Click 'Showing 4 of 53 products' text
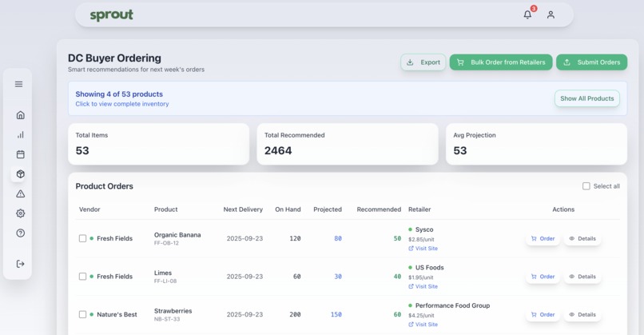 pyautogui.click(x=119, y=94)
